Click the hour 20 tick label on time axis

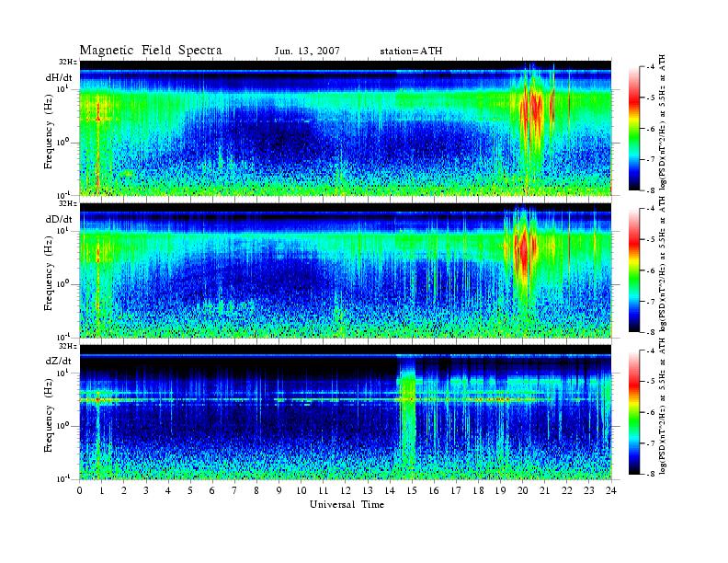[x=523, y=490]
